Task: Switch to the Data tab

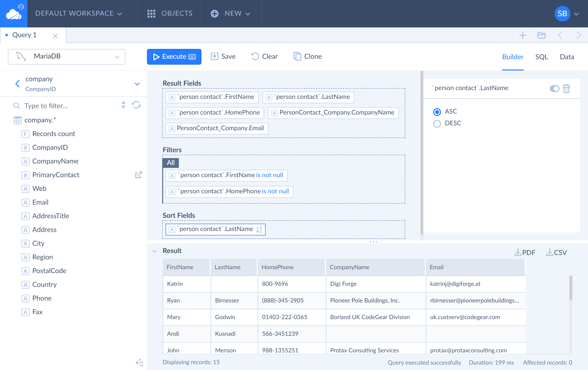Action: (567, 57)
